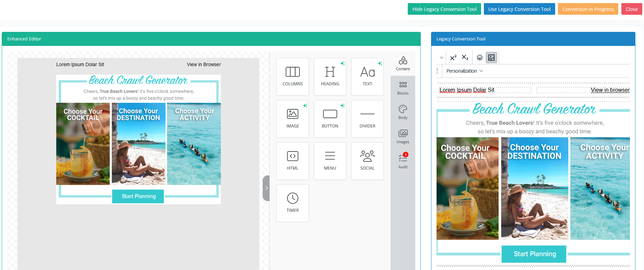Image resolution: width=644 pixels, height=270 pixels.
Task: Open the Audit tab with notification
Action: pos(403,161)
